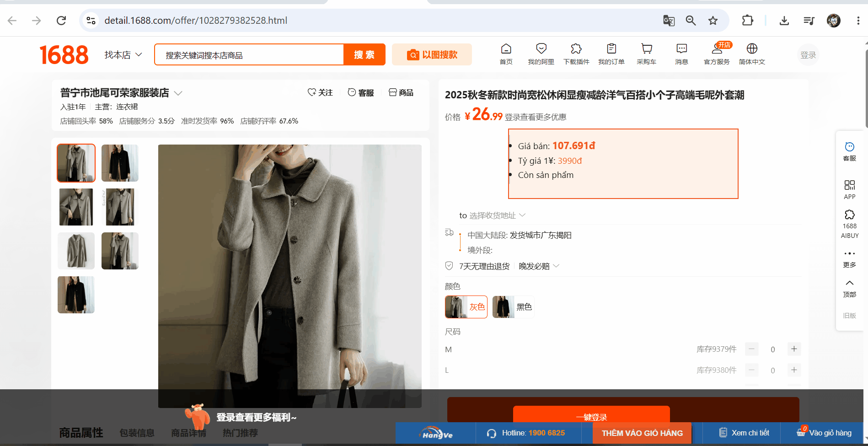Click 关注 follow shop button
This screenshot has width=868, height=446.
pos(320,93)
